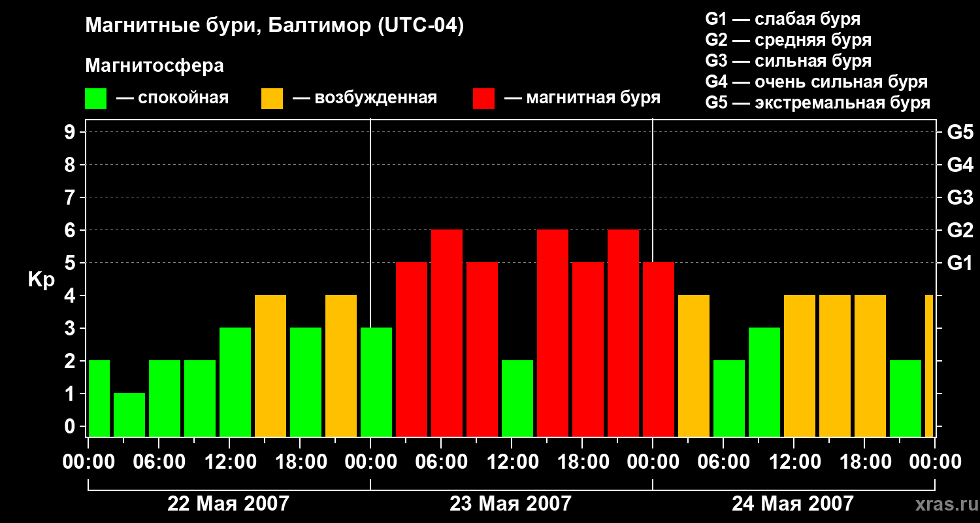Click the 'G3 — сильная буря' legend line
This screenshot has width=980, height=523.
point(788,61)
